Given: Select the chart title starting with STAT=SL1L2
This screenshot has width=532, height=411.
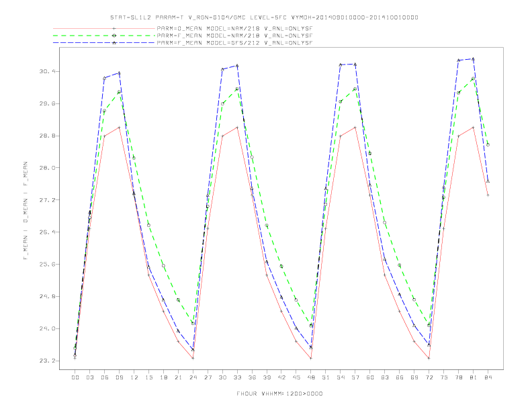Looking at the screenshot, I should tap(264, 17).
